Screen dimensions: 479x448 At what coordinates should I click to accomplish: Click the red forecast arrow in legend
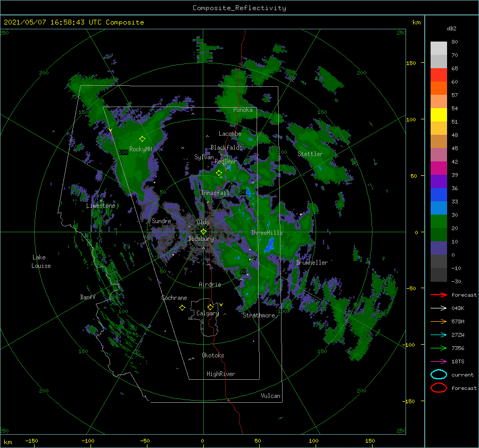point(439,295)
